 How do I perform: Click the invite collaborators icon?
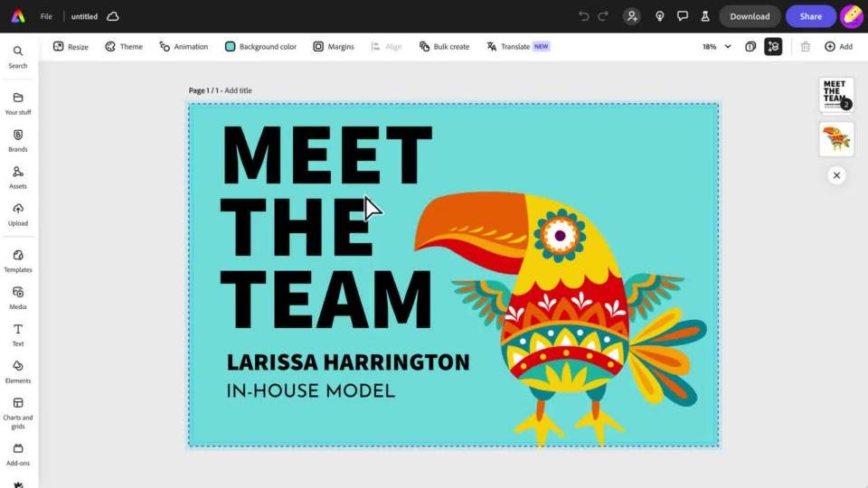click(632, 16)
